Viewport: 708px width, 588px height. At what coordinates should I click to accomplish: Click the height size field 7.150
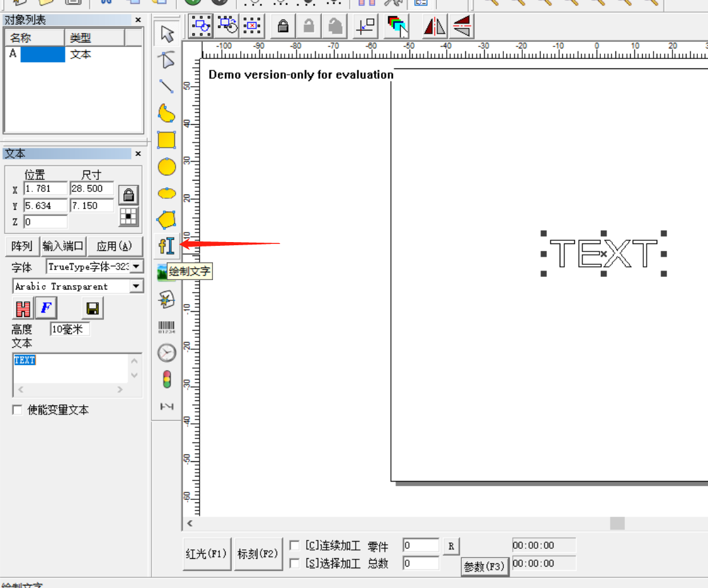[92, 205]
